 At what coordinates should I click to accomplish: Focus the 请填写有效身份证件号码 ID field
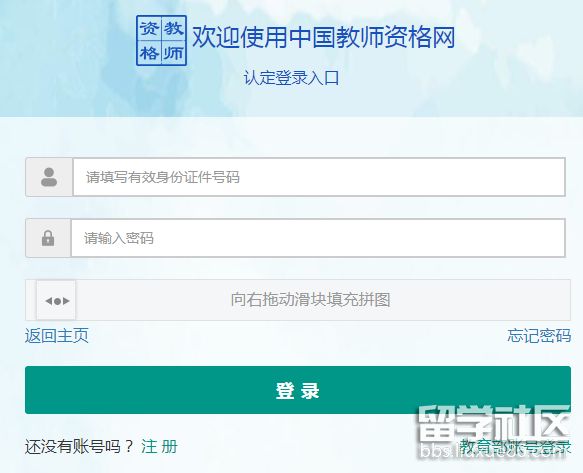pos(319,177)
